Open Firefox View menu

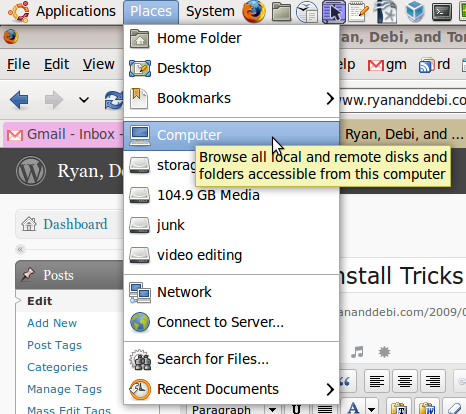pyautogui.click(x=99, y=64)
